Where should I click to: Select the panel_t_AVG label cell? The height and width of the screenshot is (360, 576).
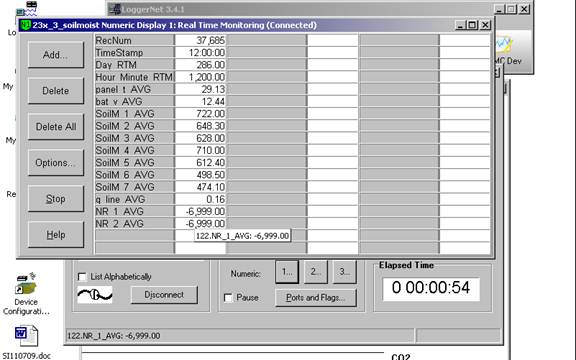[x=134, y=89]
